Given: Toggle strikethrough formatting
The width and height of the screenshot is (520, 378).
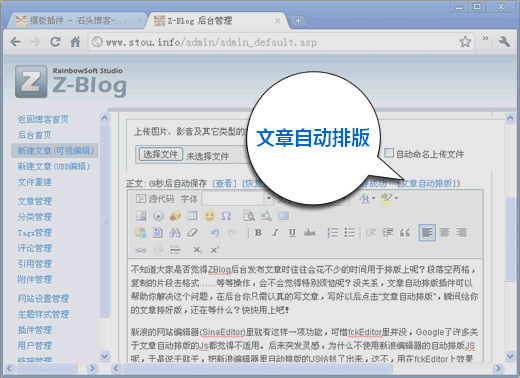Looking at the screenshot, I should [x=310, y=232].
